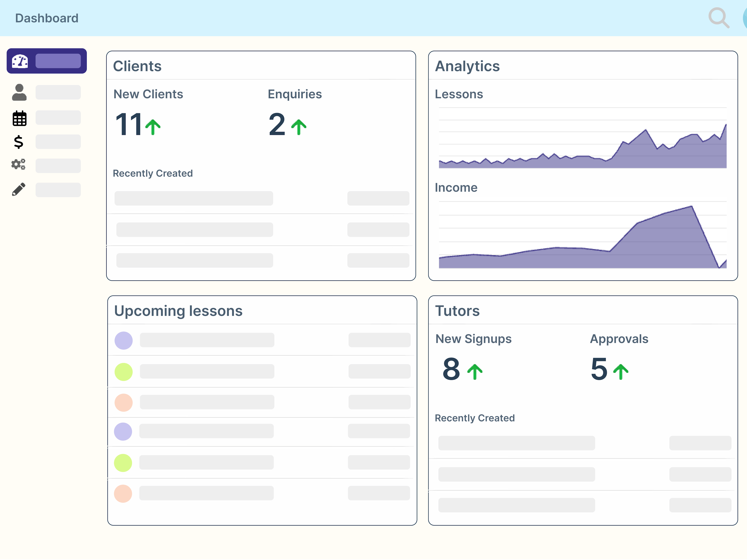The width and height of the screenshot is (747, 560).
Task: Click the green up arrow beside New Clients
Action: [153, 126]
